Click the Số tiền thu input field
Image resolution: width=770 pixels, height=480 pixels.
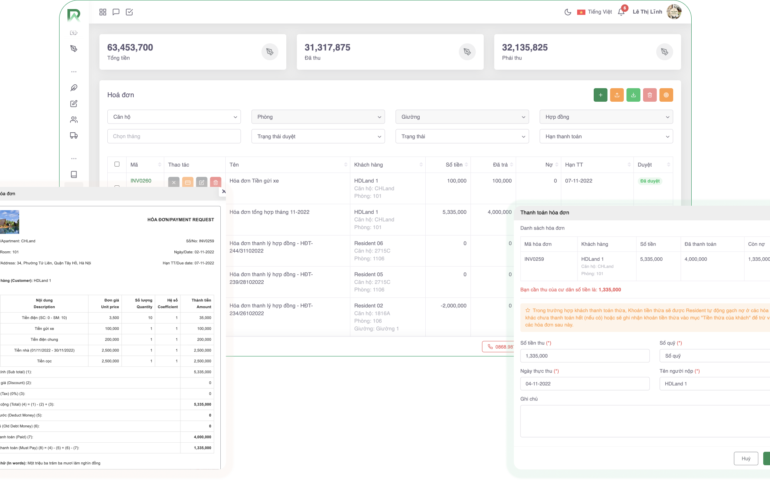pyautogui.click(x=584, y=355)
